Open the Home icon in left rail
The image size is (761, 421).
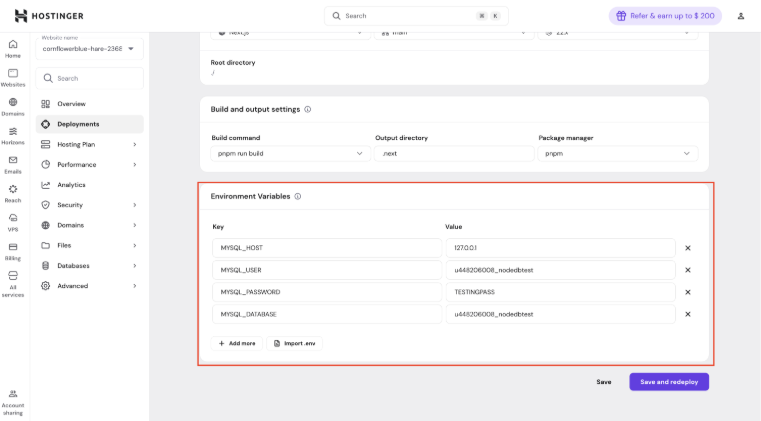[13, 48]
